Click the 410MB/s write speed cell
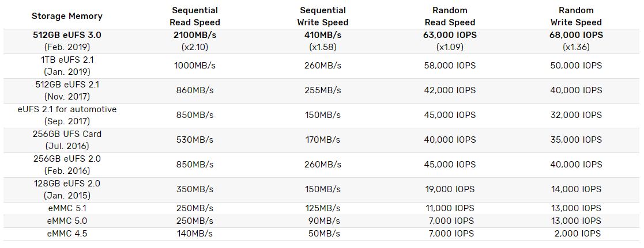Viewport: 644px width, 248px height. tap(323, 35)
